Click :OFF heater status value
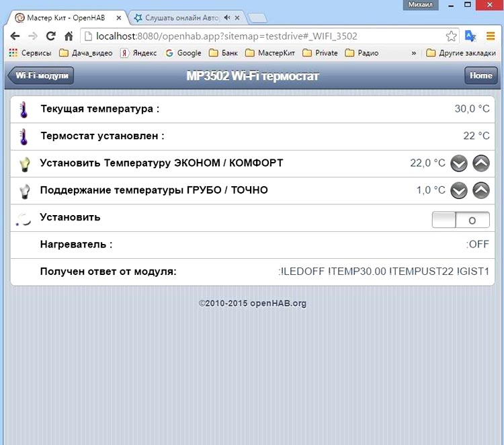504x445 pixels. point(478,245)
